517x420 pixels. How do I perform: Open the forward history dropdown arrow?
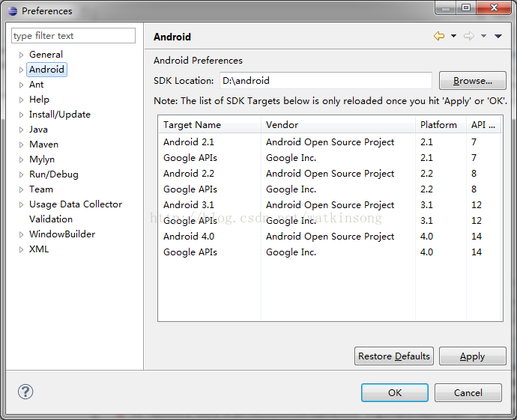(483, 36)
